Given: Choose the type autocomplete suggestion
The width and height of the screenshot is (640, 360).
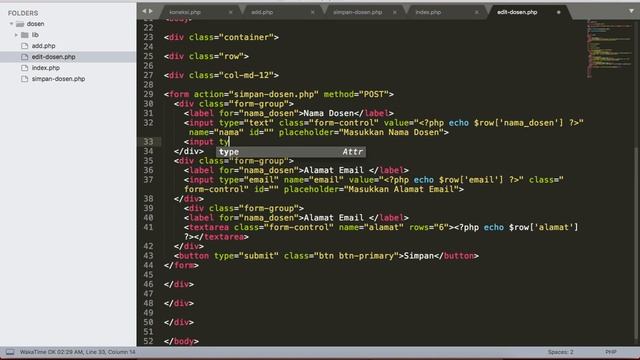Looking at the screenshot, I should 291,152.
